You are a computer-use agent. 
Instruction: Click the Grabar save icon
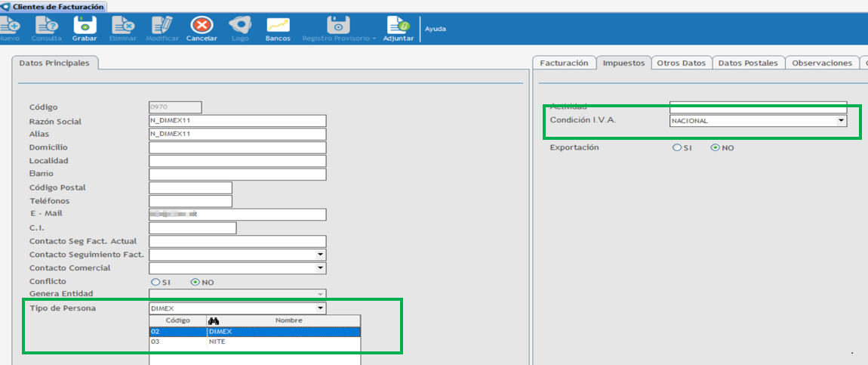point(85,26)
